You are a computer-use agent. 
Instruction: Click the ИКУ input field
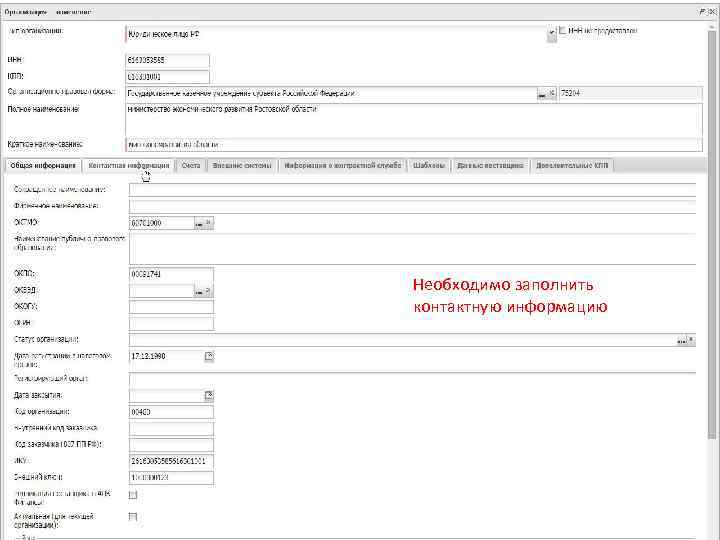pyautogui.click(x=171, y=461)
